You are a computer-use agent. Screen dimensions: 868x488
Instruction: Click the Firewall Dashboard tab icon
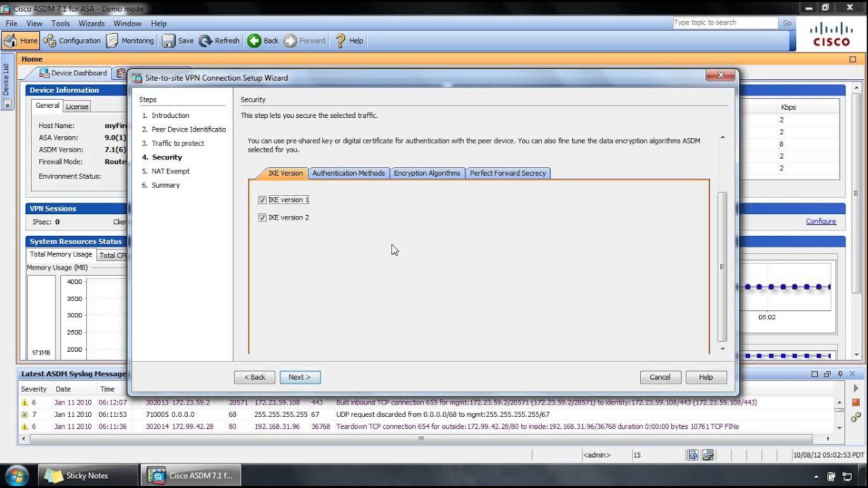(x=121, y=73)
